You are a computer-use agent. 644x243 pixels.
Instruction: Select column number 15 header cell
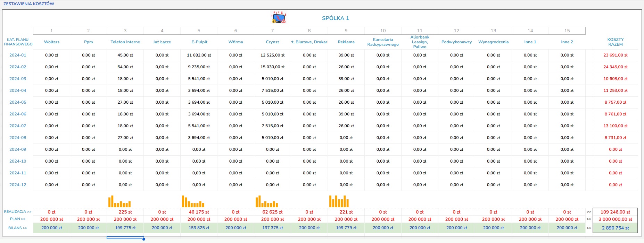coord(567,31)
